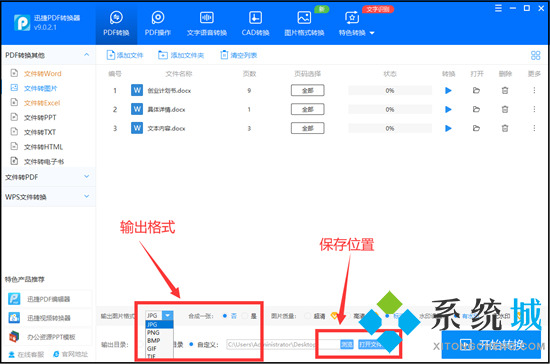Open the 迅捷PDF编辑器 product icon
The width and height of the screenshot is (550, 364).
pos(14,299)
